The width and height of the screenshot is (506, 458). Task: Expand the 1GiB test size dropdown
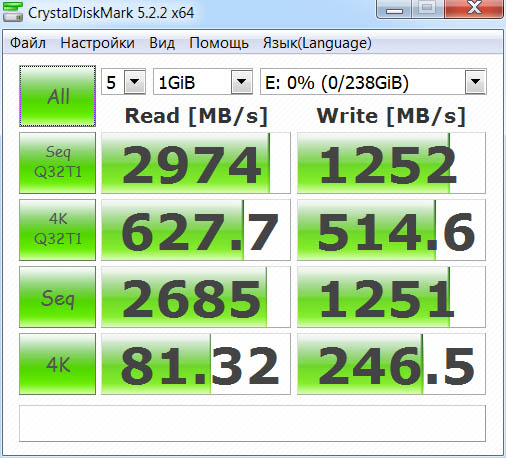[203, 82]
